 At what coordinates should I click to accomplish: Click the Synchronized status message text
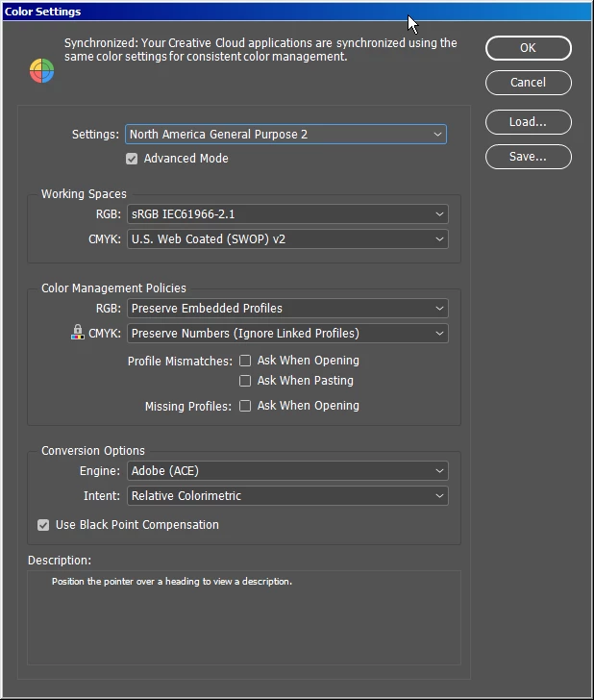point(260,50)
